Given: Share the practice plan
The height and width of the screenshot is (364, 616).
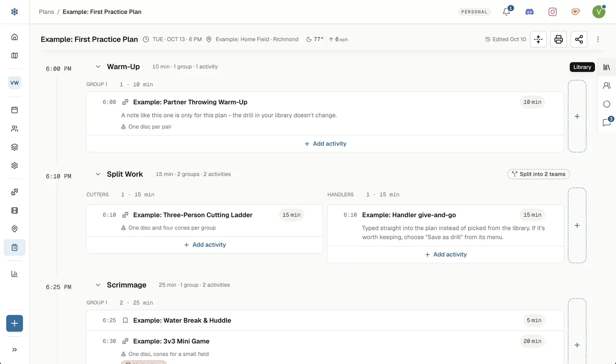Looking at the screenshot, I should [x=579, y=39].
